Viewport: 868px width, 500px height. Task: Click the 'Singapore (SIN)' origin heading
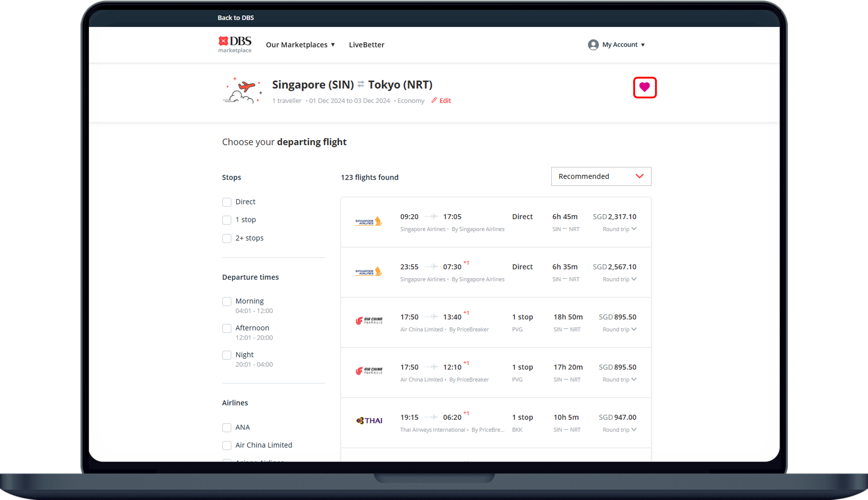tap(313, 84)
